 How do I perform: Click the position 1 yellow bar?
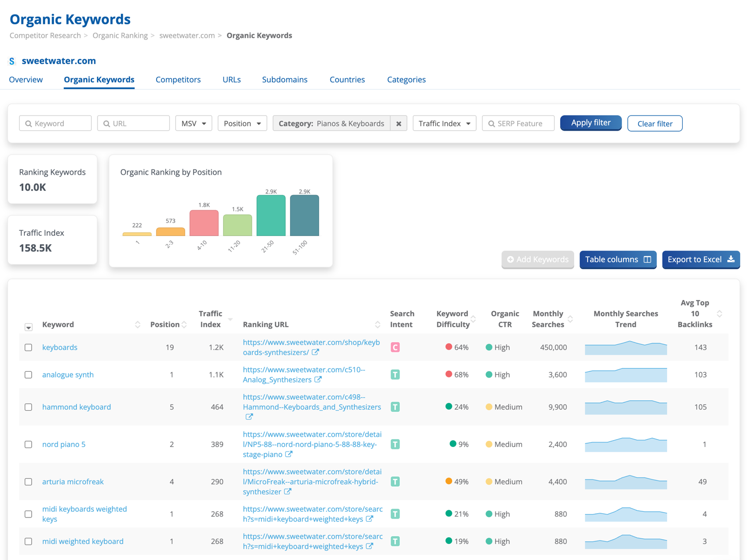click(137, 234)
